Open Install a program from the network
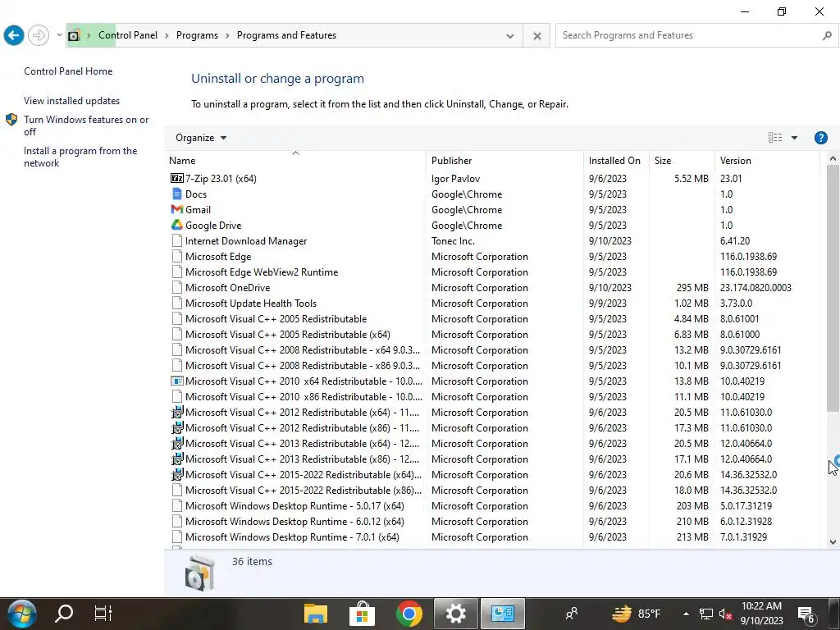Screen dimensions: 840x630 click(80, 157)
